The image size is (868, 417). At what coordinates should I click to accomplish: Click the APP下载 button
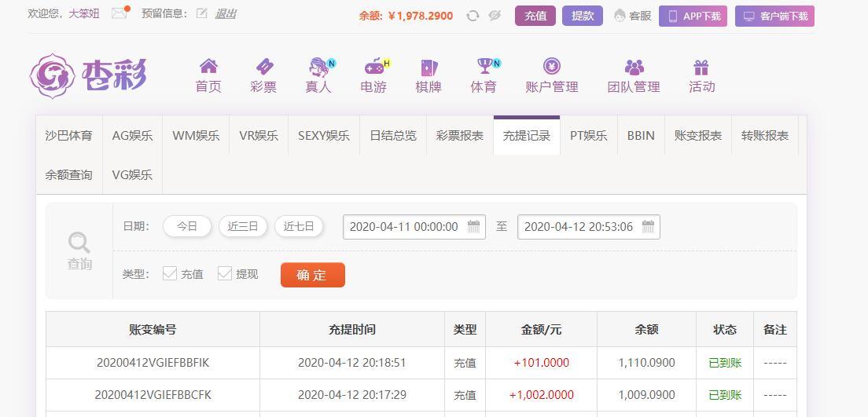click(693, 16)
